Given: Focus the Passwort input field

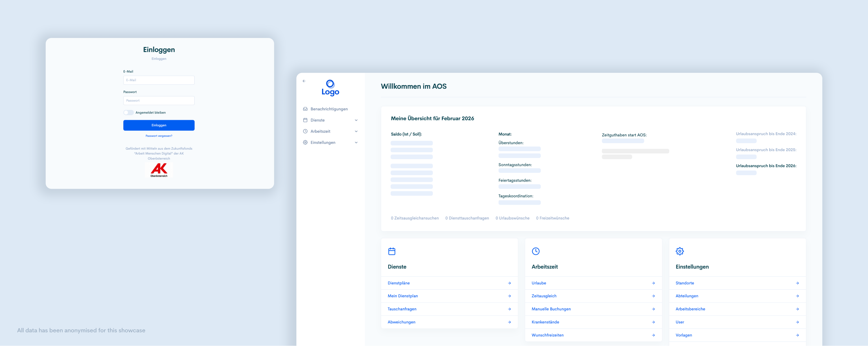Looking at the screenshot, I should [x=159, y=100].
